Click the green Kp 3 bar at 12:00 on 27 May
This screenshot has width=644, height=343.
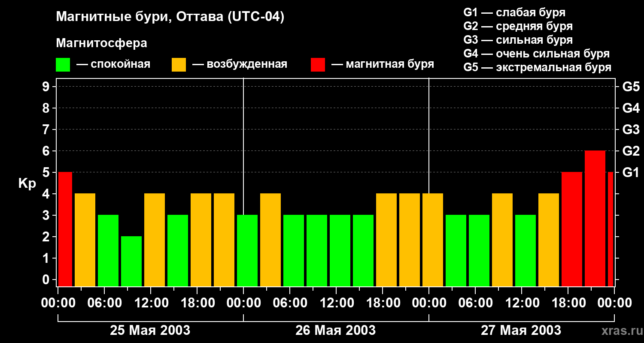click(526, 251)
